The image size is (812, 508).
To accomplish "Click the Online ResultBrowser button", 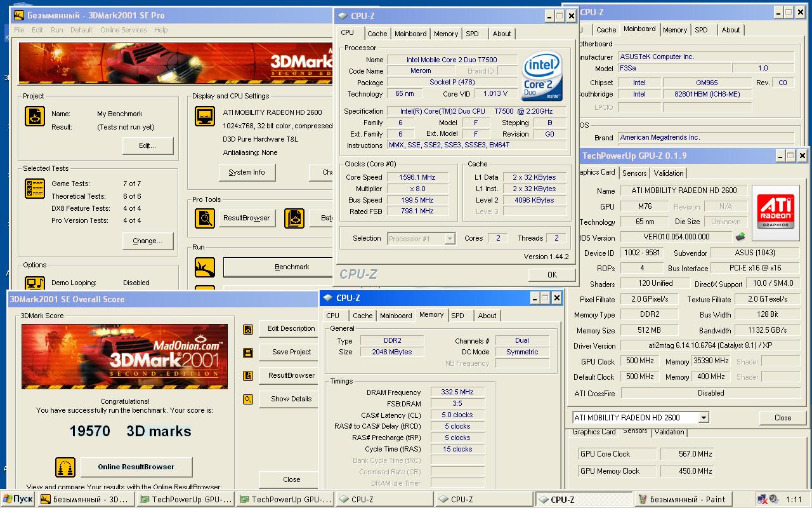I will coord(136,467).
